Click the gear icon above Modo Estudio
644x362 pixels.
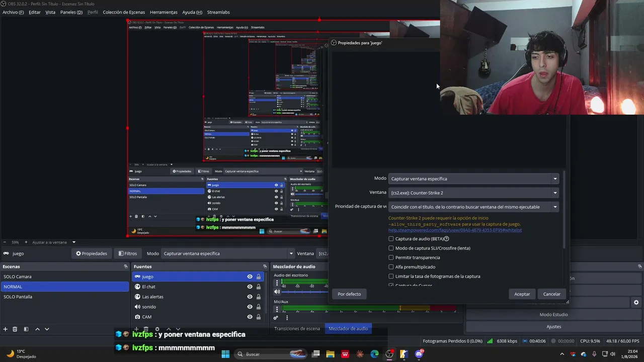click(x=636, y=302)
